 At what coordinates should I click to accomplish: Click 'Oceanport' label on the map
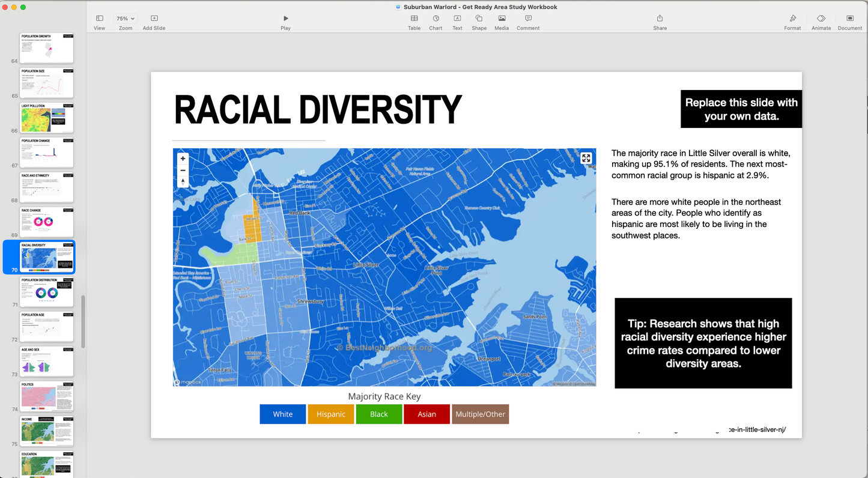coord(488,359)
